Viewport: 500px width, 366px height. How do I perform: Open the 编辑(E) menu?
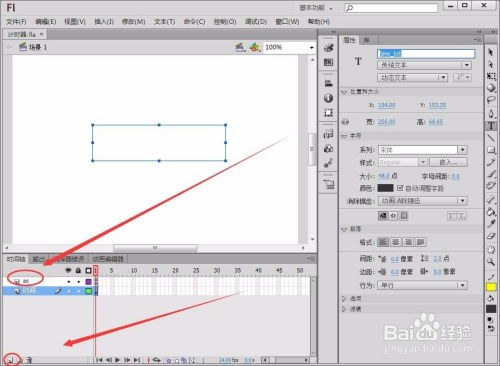(46, 22)
